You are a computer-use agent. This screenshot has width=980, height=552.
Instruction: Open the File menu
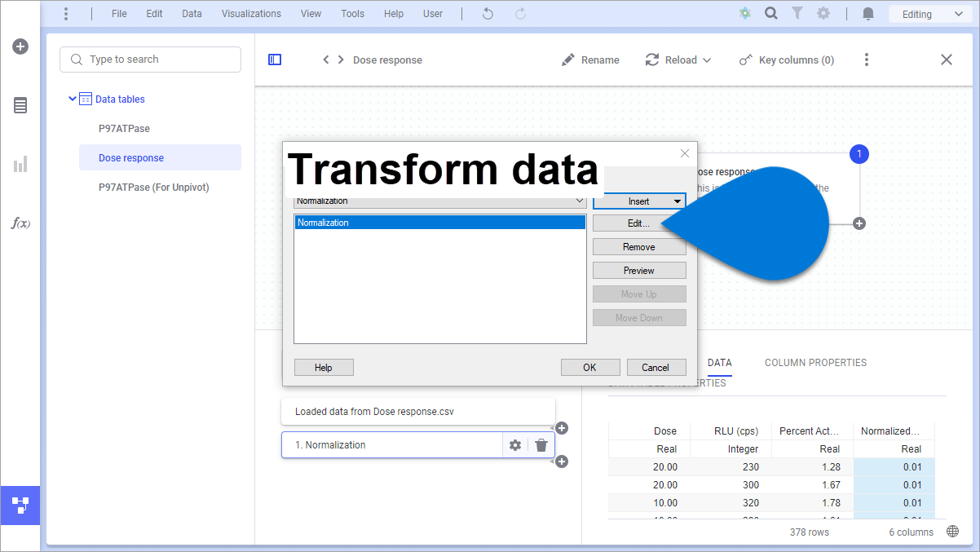coord(119,14)
